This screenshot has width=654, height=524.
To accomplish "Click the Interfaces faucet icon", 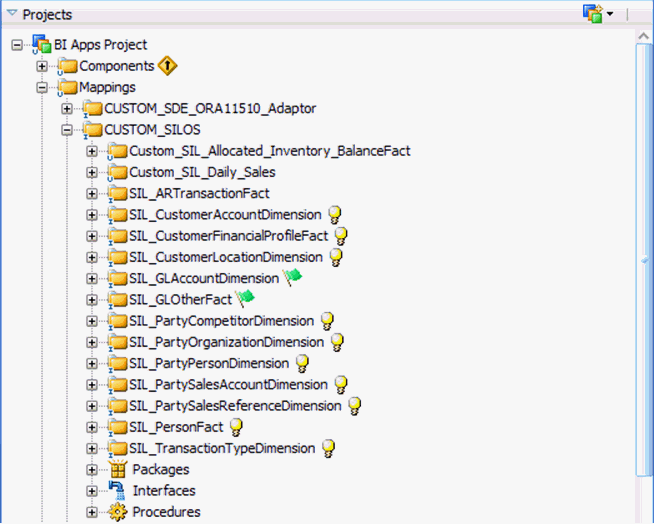I will click(117, 491).
